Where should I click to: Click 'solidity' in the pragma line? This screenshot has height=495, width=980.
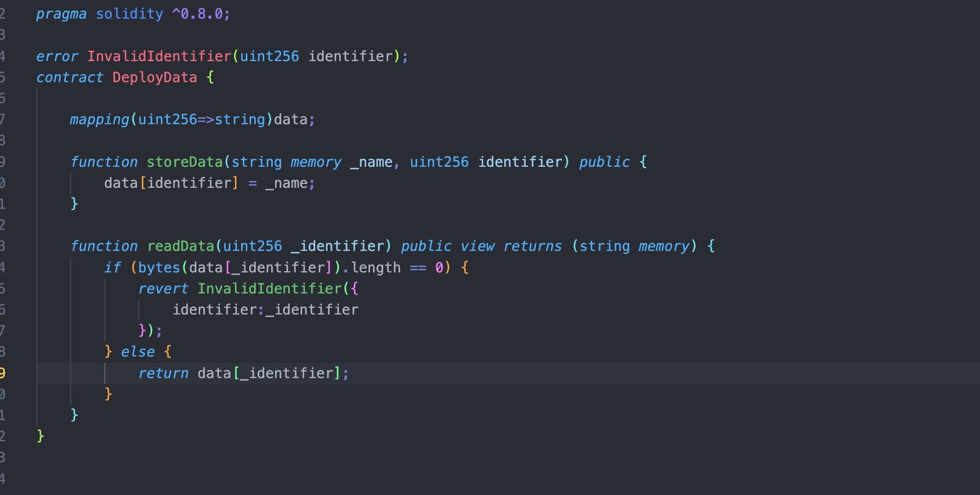coord(129,14)
